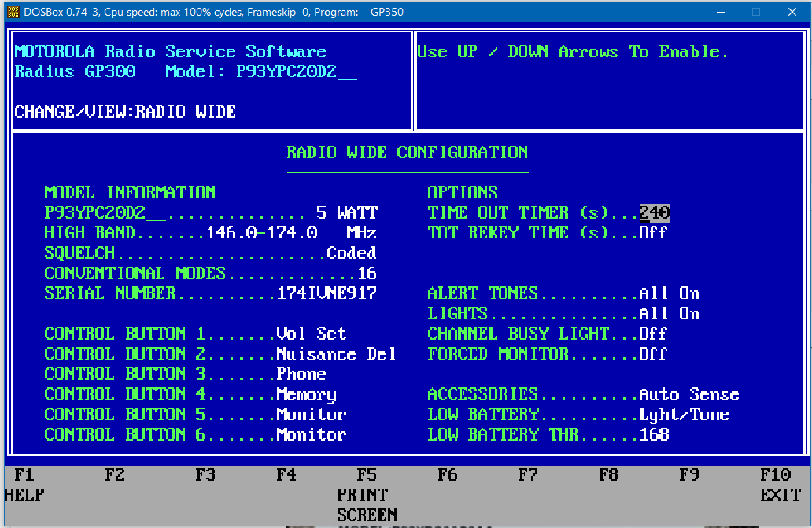Click the MODEL INFORMATION section header

tap(130, 193)
